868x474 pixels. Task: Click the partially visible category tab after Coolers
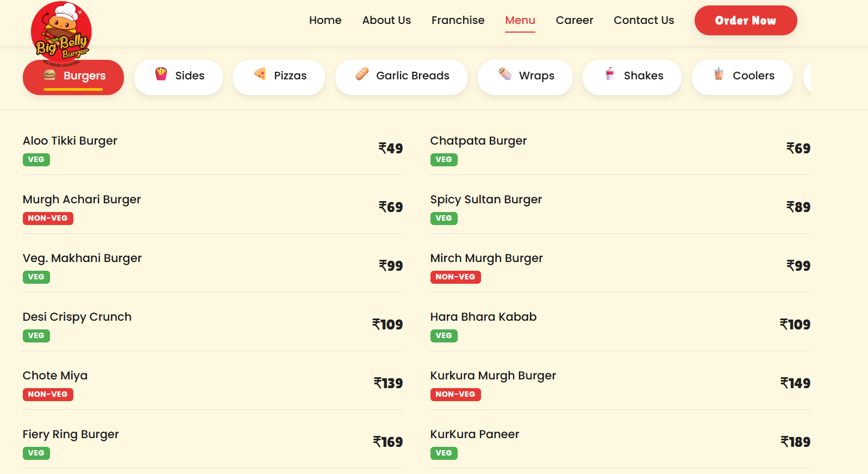[807, 77]
